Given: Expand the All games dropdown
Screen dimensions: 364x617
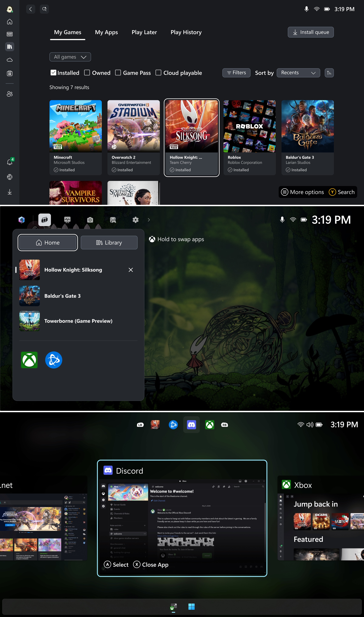Looking at the screenshot, I should click(x=70, y=57).
